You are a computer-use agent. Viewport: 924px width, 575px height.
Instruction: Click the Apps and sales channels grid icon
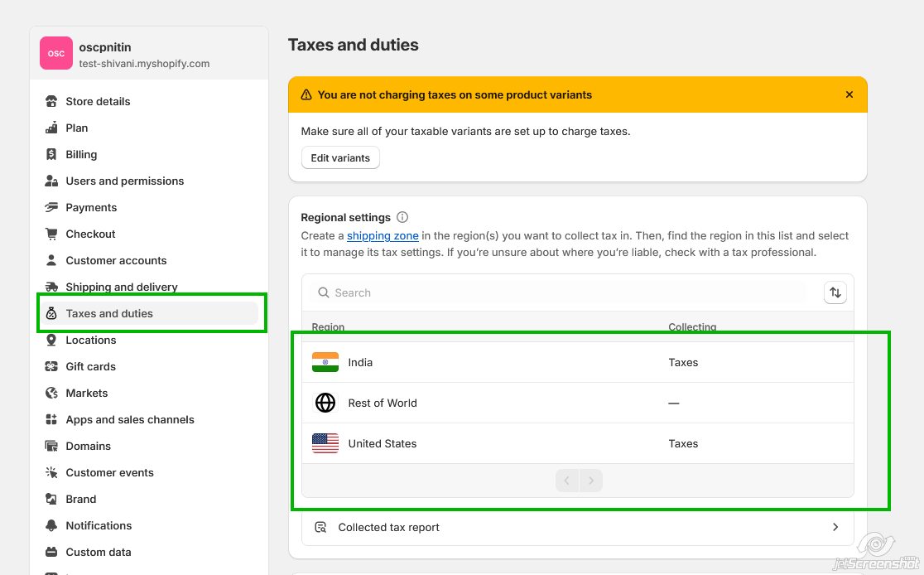click(51, 420)
